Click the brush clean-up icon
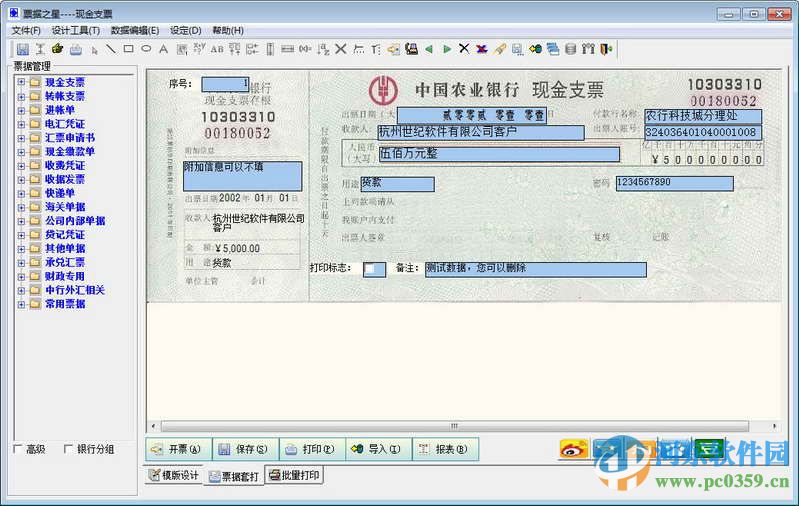This screenshot has height=506, width=799. coord(500,49)
